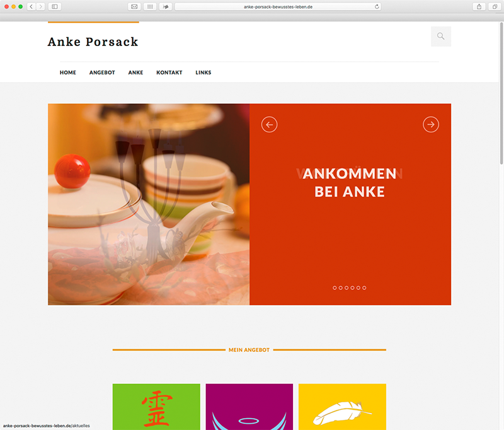Open the ANGEBOT menu item
The image size is (504, 430).
click(x=102, y=73)
